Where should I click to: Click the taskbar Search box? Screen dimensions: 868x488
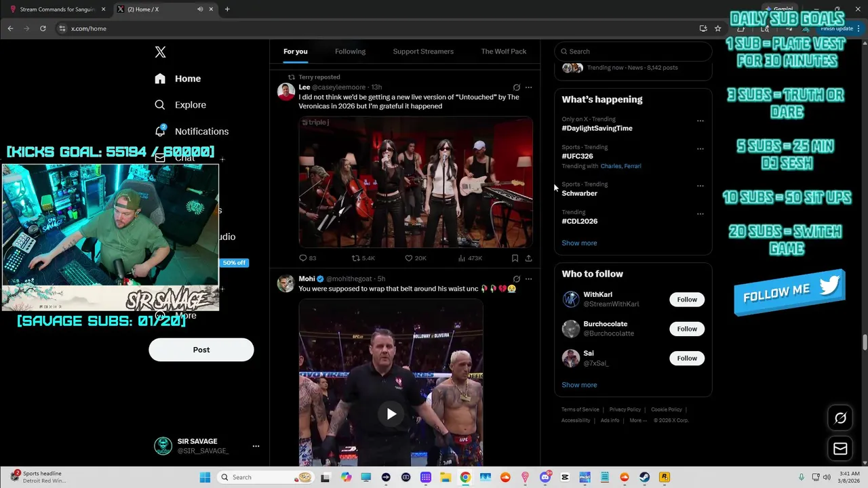tap(266, 477)
